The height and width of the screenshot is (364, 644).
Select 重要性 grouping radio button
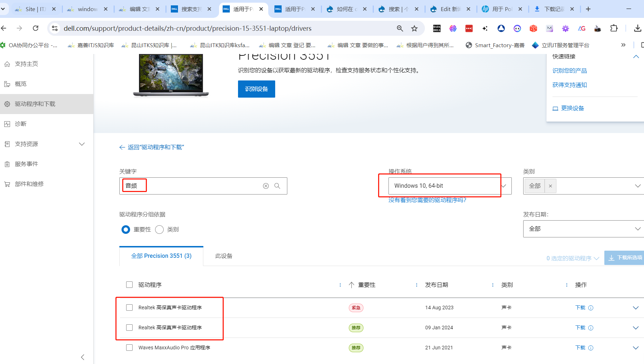click(x=126, y=230)
